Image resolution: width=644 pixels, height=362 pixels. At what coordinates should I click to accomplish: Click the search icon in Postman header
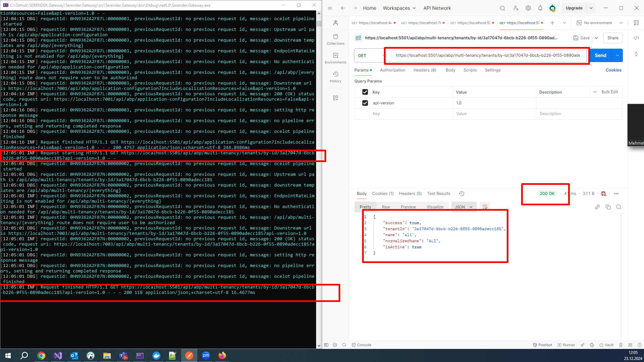click(x=502, y=8)
